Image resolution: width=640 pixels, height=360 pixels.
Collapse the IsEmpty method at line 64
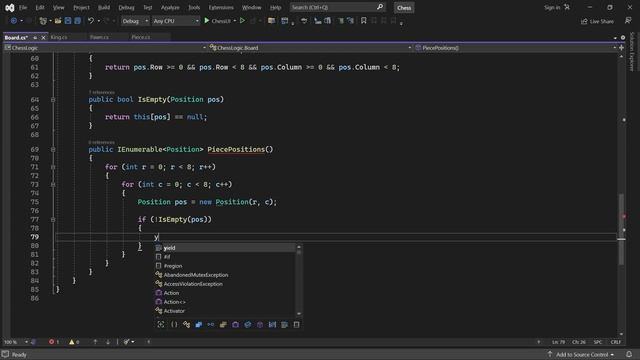pyautogui.click(x=53, y=100)
